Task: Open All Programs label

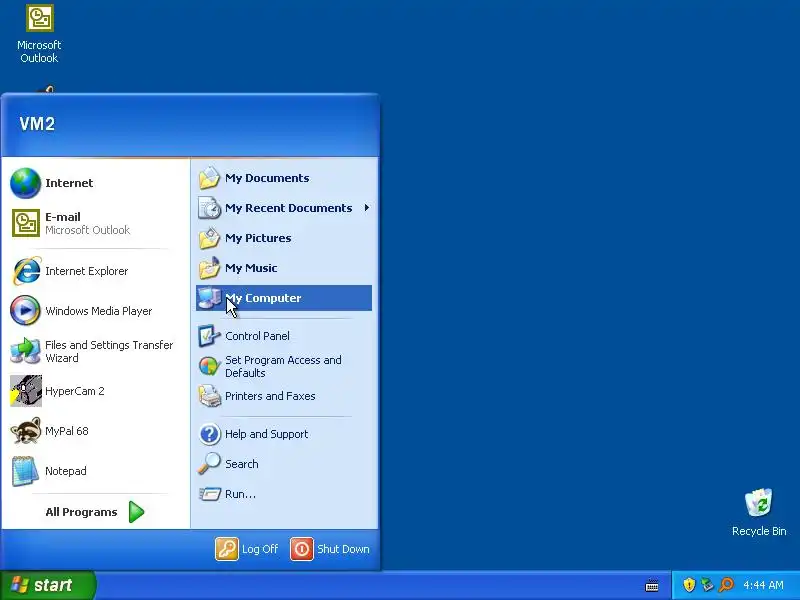Action: pos(81,512)
